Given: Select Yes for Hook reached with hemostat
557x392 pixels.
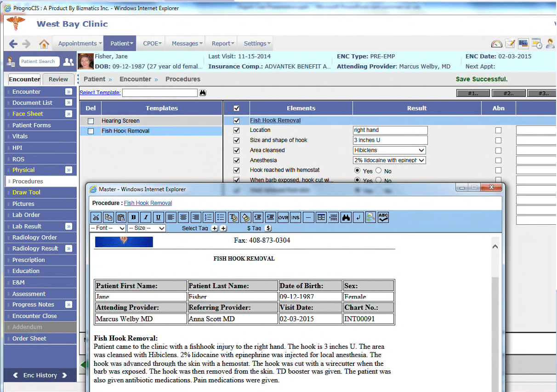Looking at the screenshot, I should tap(358, 170).
